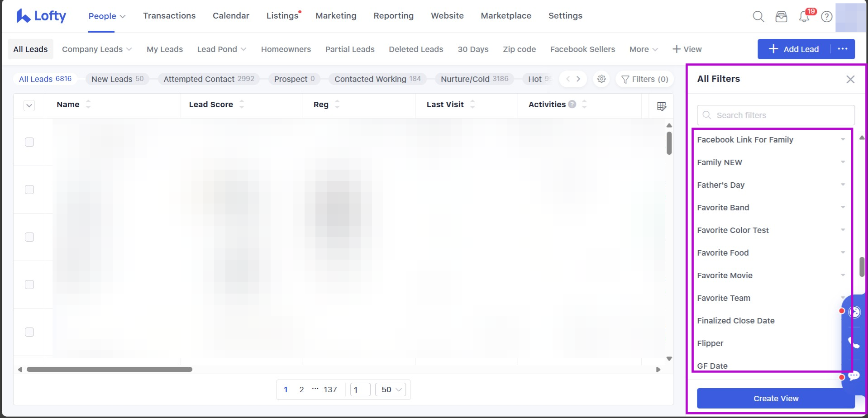868x418 pixels.
Task: Open the global search magnifier icon
Action: tap(758, 17)
